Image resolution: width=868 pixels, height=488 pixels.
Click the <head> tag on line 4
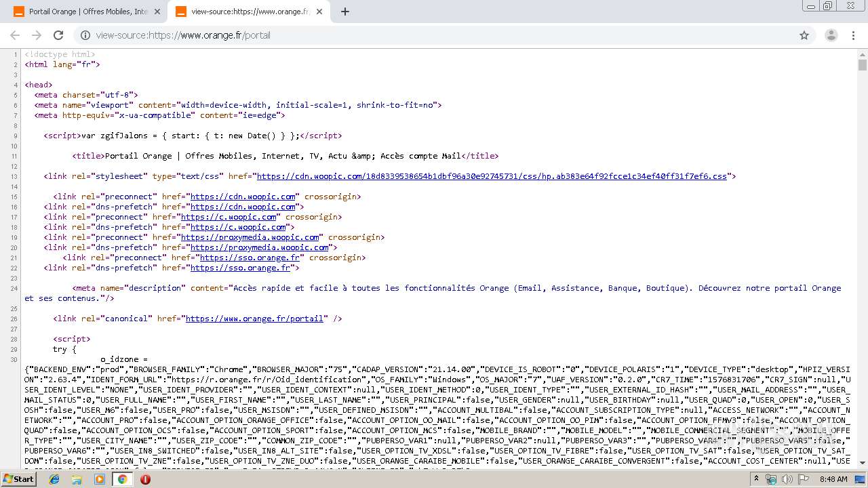(39, 85)
